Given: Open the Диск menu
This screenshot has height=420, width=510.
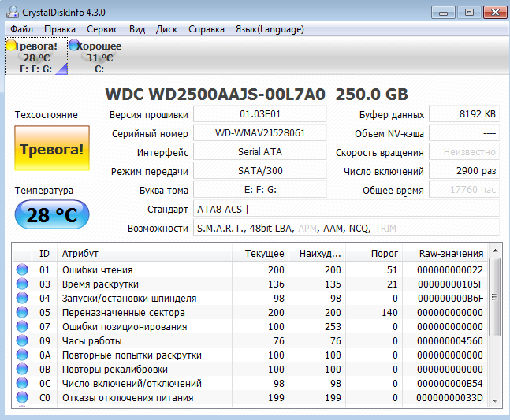Looking at the screenshot, I should [166, 29].
